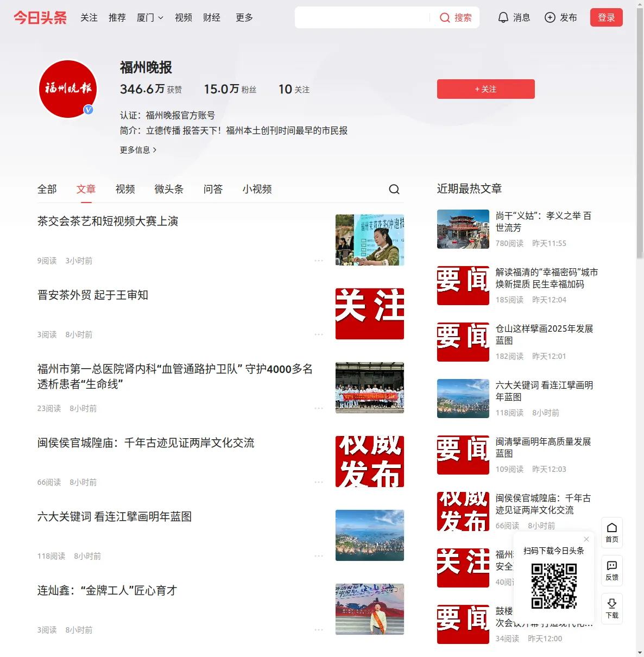Go to 首页 via floating home icon
Viewport: 644px width, 657px height.
pyautogui.click(x=612, y=533)
